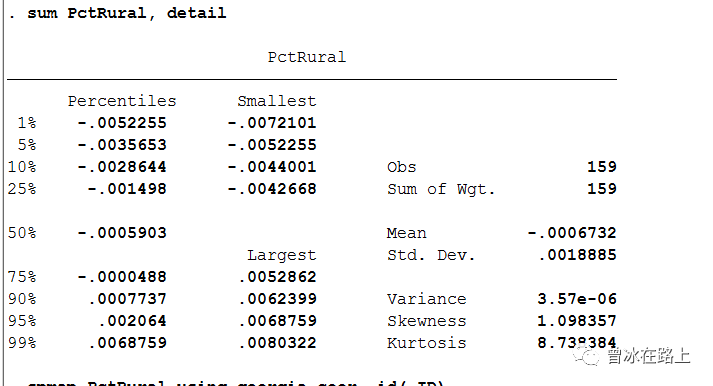This screenshot has width=713, height=386.
Task: Click the 'Largest' label
Action: click(281, 255)
